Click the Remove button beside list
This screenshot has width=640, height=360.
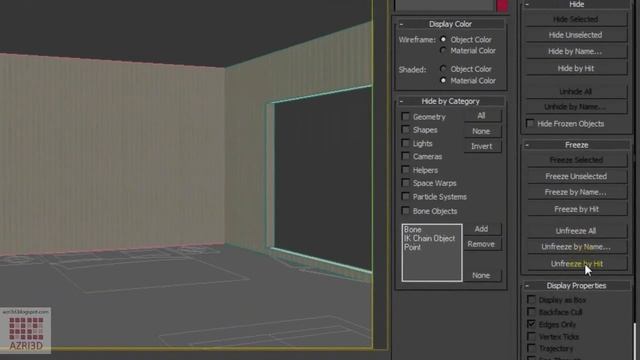(482, 244)
